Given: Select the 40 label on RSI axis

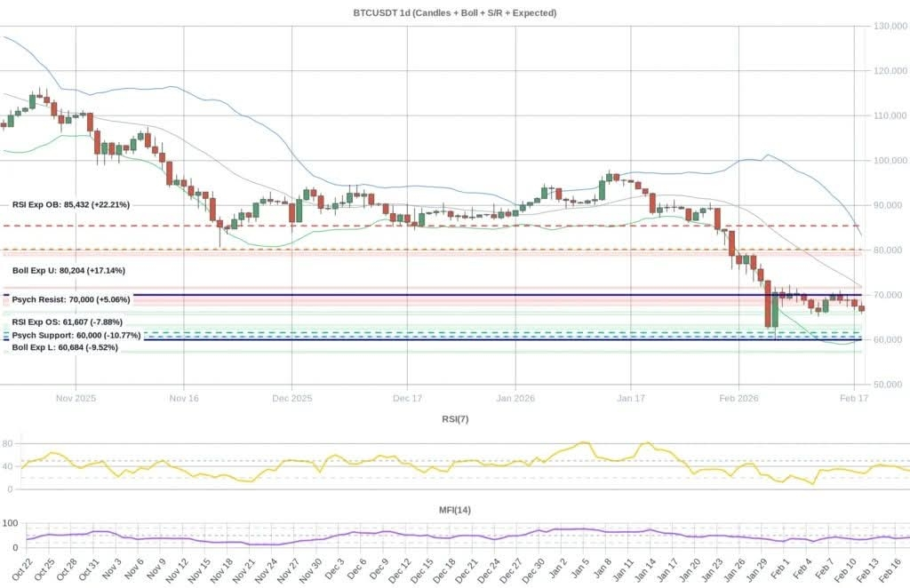Looking at the screenshot, I should pos(7,466).
